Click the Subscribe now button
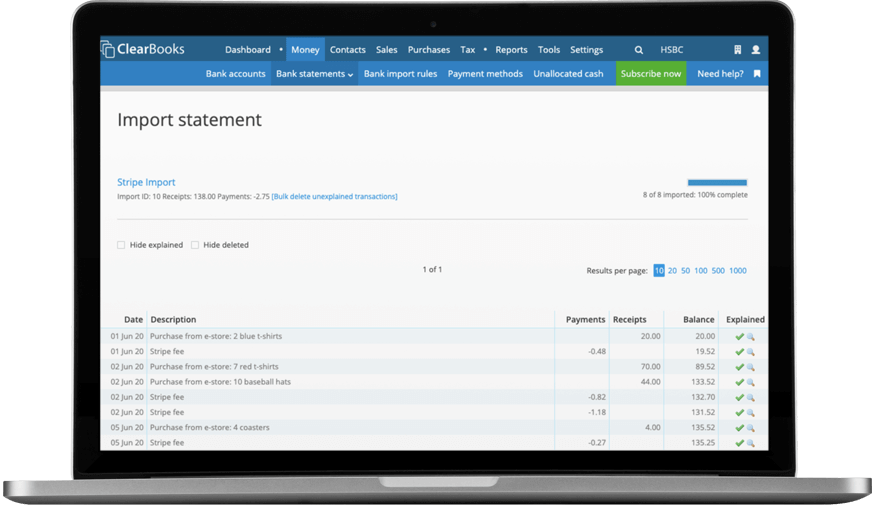The image size is (874, 507). pyautogui.click(x=650, y=74)
